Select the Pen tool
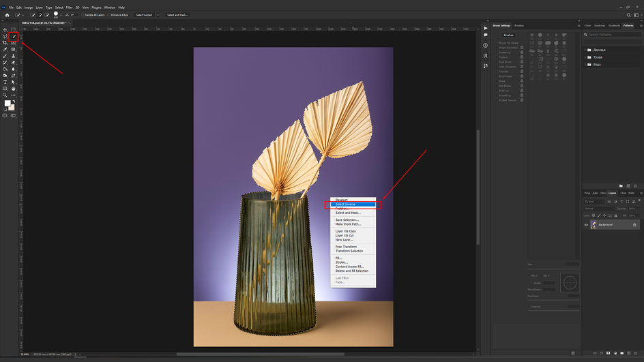644x362 pixels. point(13,76)
